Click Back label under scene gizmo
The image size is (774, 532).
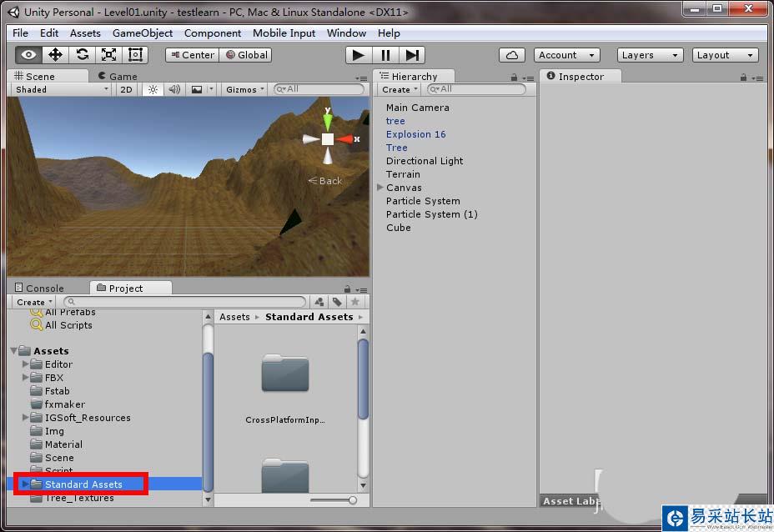click(325, 181)
